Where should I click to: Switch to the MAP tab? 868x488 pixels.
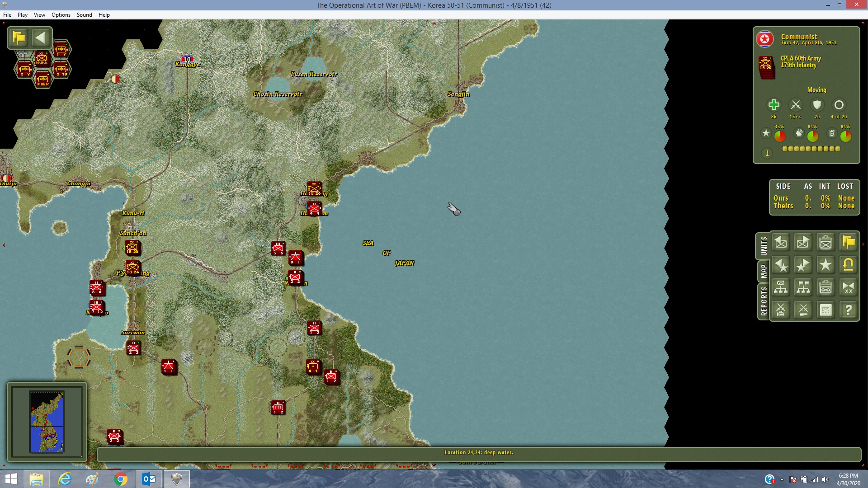click(x=764, y=271)
